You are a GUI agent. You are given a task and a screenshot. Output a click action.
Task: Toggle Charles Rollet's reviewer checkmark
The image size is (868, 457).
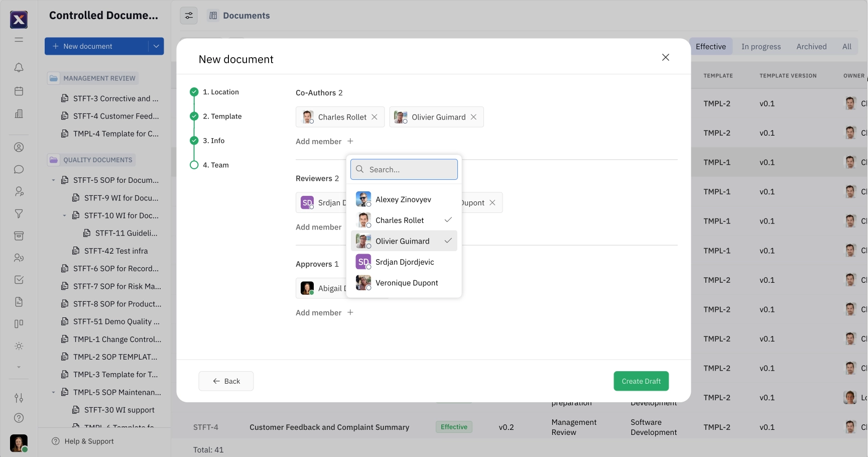pyautogui.click(x=448, y=219)
